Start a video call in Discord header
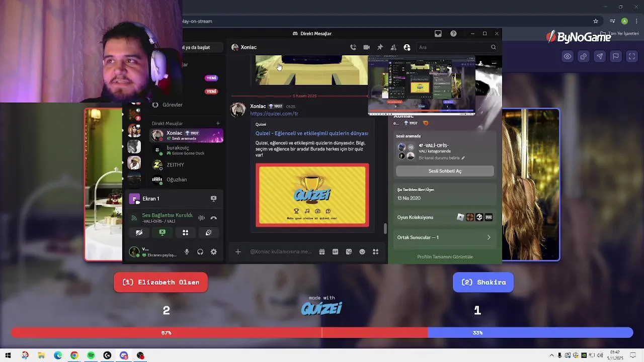Screen dimensions: 644x362 click(x=366, y=47)
